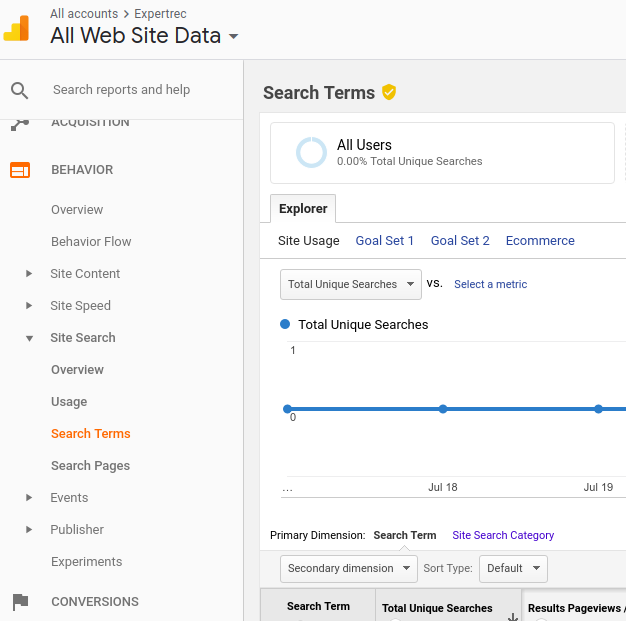
Task: Open the Site Search Overview report
Action: coord(77,370)
